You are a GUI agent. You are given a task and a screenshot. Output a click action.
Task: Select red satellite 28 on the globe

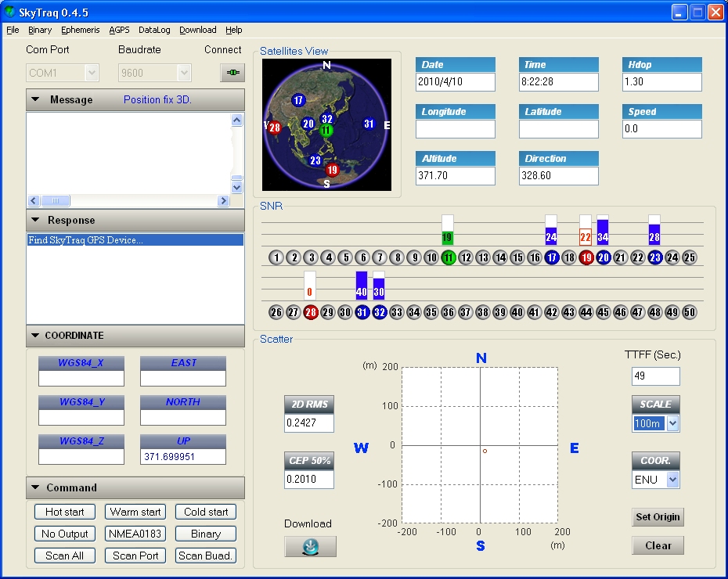[275, 127]
